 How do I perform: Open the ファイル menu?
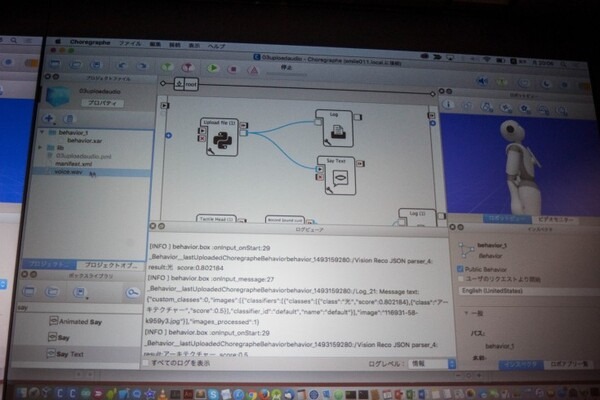(x=130, y=46)
